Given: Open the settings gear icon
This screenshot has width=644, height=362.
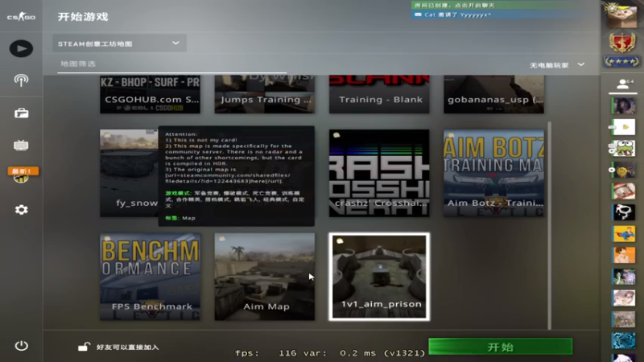Looking at the screenshot, I should pos(22,210).
